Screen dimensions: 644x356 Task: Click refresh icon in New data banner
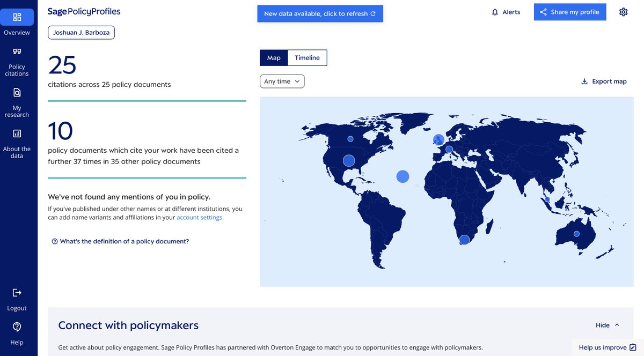373,14
